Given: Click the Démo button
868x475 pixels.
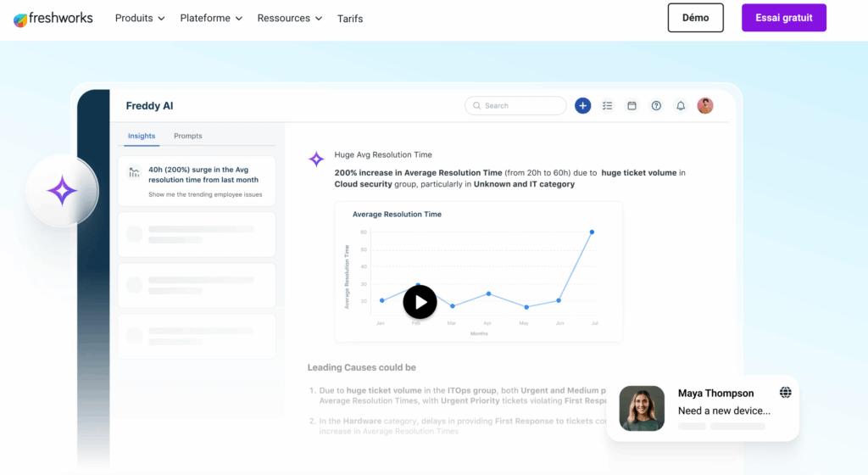Looking at the screenshot, I should coord(695,18).
